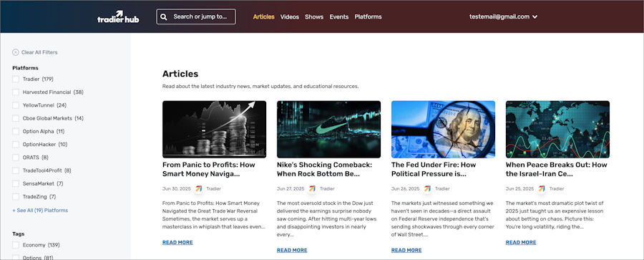
Task: Go to the Events menu item
Action: pyautogui.click(x=339, y=17)
